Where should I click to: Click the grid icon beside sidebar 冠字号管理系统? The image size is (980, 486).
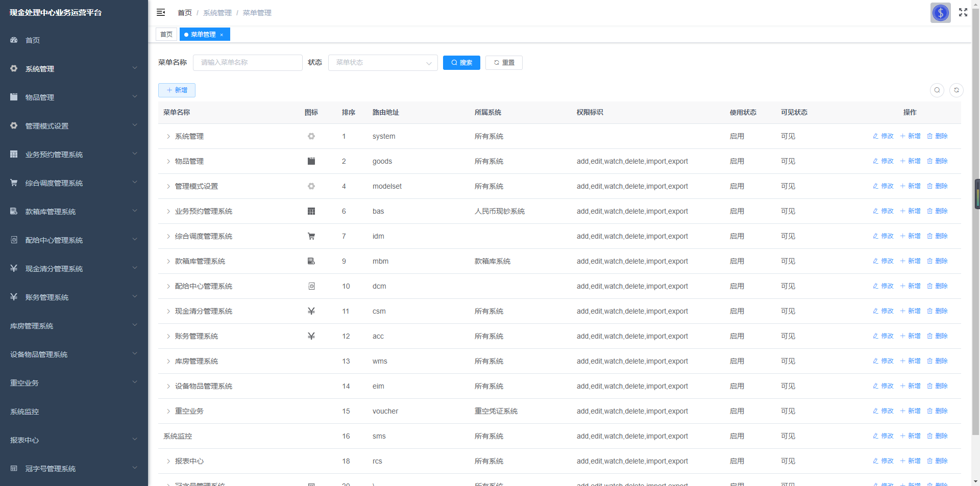point(14,468)
